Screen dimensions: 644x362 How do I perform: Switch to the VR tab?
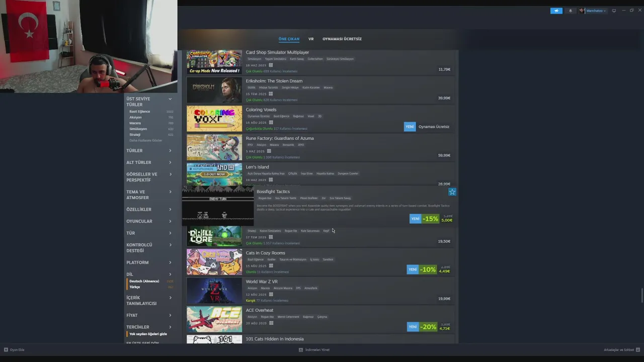[311, 39]
